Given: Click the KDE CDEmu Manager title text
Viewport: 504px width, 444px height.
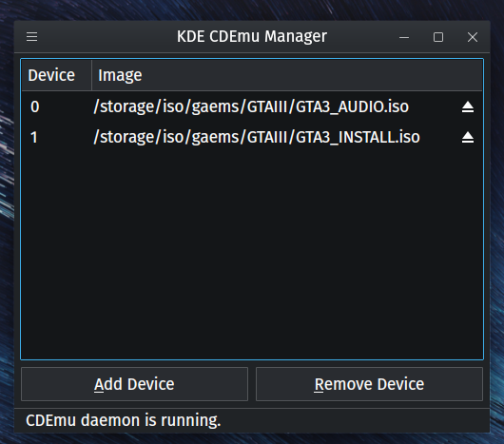Looking at the screenshot, I should click(x=252, y=36).
